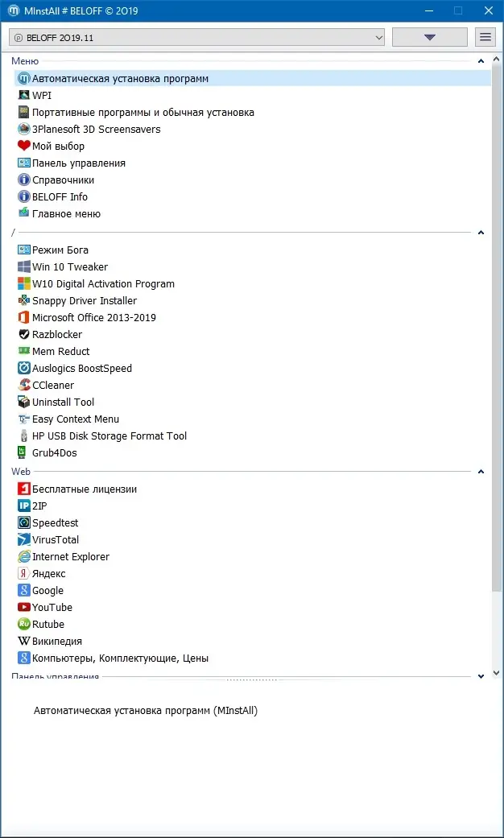Click the Internet Explorer text
Screen dimensions: 504x838
(x=71, y=557)
